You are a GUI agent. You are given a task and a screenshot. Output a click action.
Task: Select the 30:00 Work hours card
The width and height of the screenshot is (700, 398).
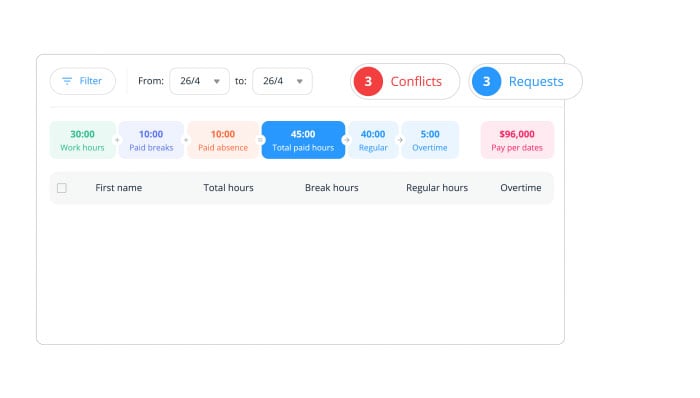tap(83, 140)
